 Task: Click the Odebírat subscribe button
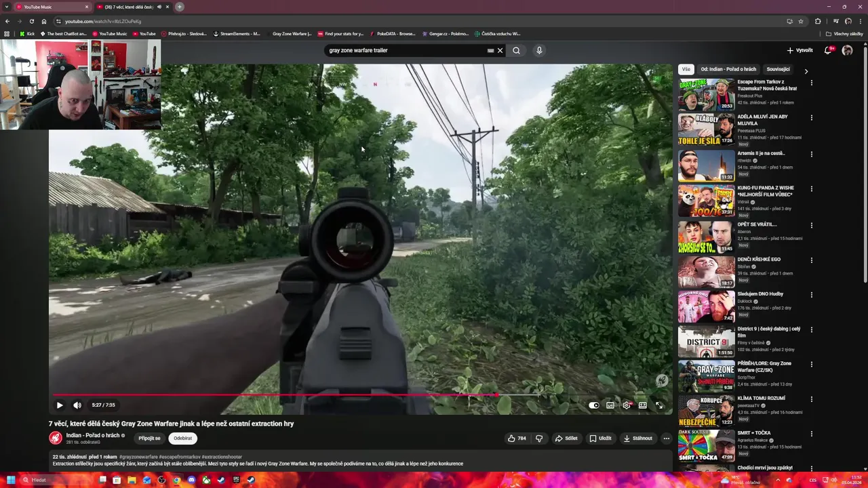(182, 439)
